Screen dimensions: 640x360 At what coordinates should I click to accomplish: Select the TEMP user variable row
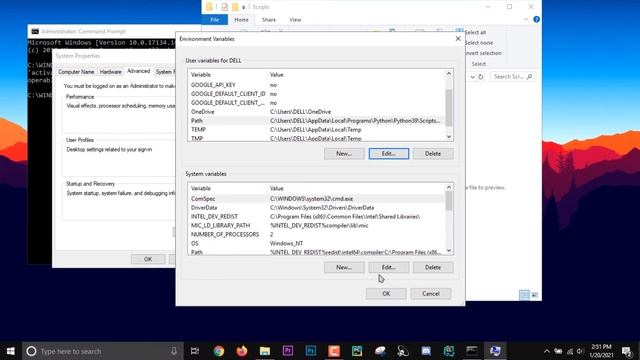click(316, 130)
